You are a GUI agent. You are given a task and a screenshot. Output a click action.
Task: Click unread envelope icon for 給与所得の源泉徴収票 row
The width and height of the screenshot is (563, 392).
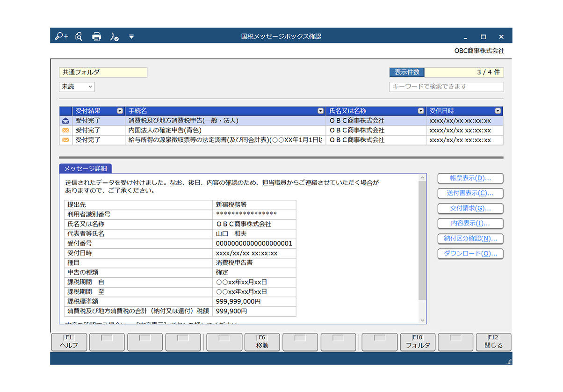65,140
